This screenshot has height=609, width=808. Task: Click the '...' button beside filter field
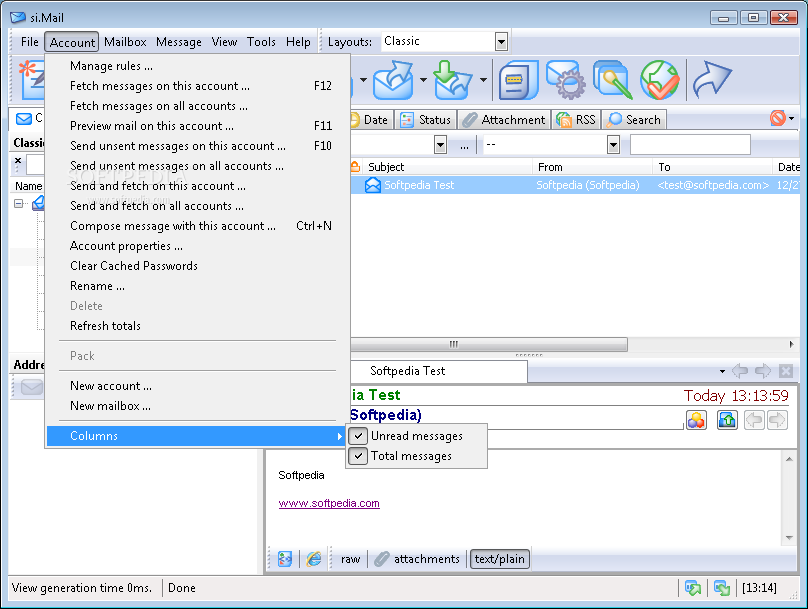pos(464,145)
